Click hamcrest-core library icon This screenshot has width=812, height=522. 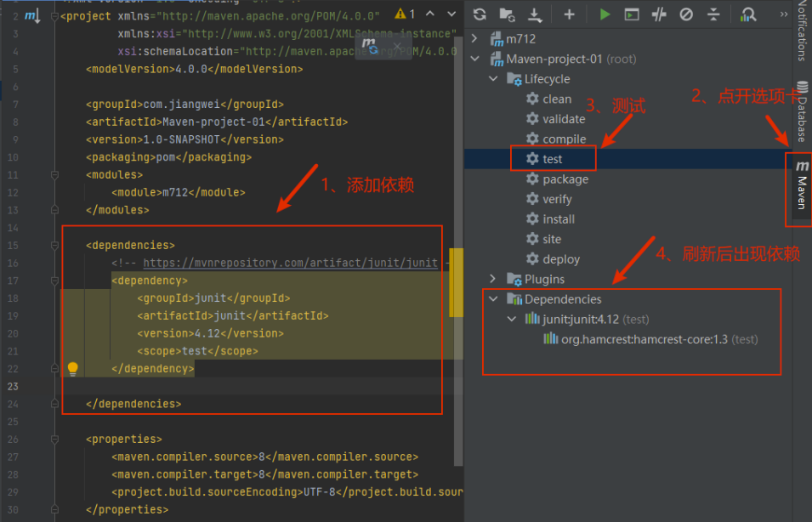550,338
